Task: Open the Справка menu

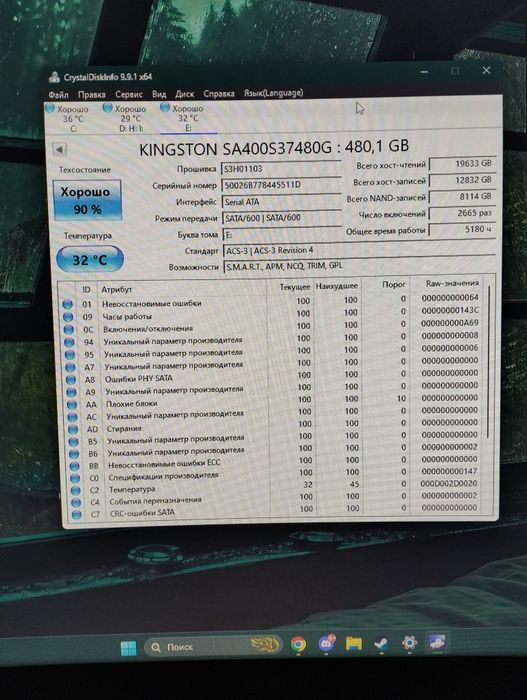Action: (x=219, y=93)
